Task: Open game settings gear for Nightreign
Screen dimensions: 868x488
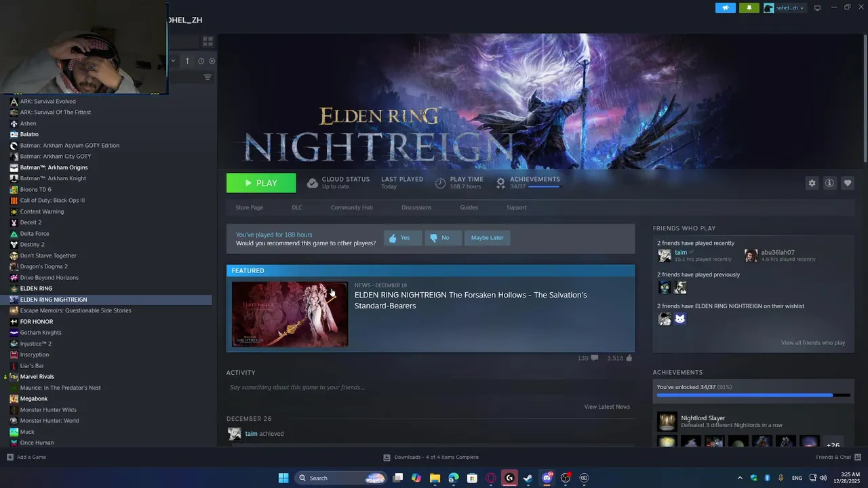Action: click(812, 183)
